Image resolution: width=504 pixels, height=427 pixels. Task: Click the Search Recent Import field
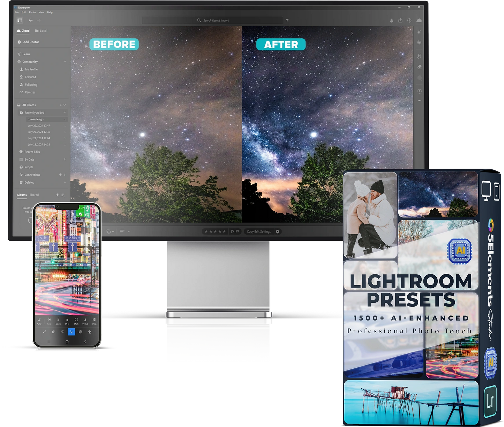click(212, 20)
